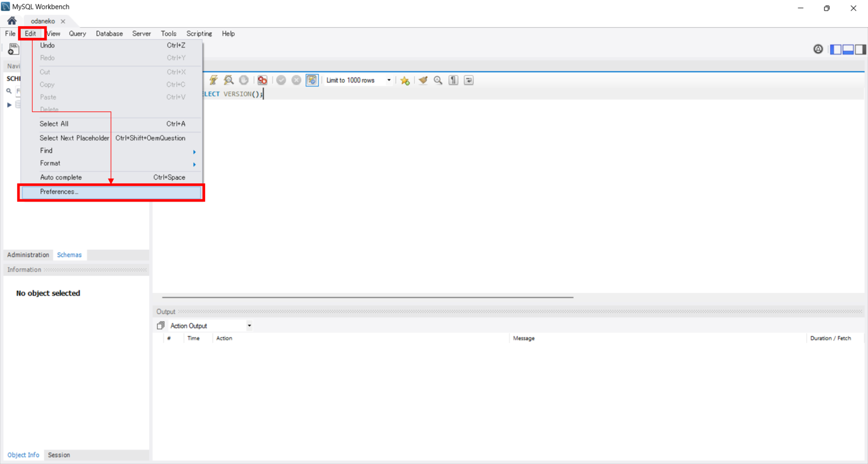Run the Explain current statement tool
Viewport: 868px width, 464px height.
pyautogui.click(x=229, y=80)
